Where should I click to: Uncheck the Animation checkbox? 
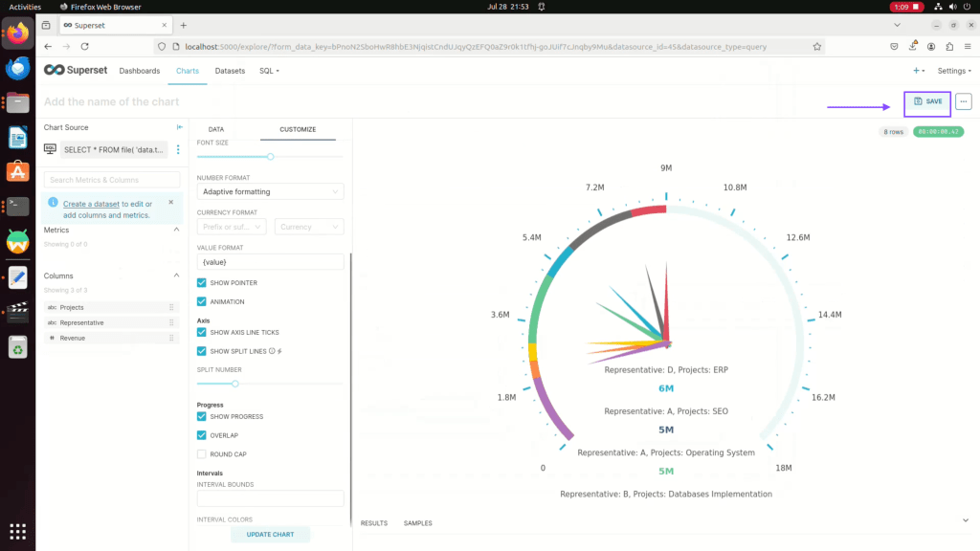click(x=202, y=301)
